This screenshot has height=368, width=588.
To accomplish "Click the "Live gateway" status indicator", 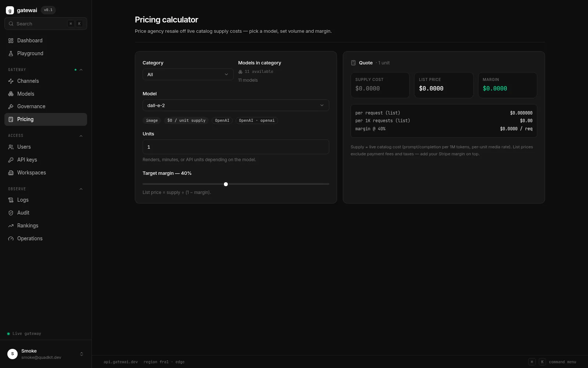I will click(24, 334).
